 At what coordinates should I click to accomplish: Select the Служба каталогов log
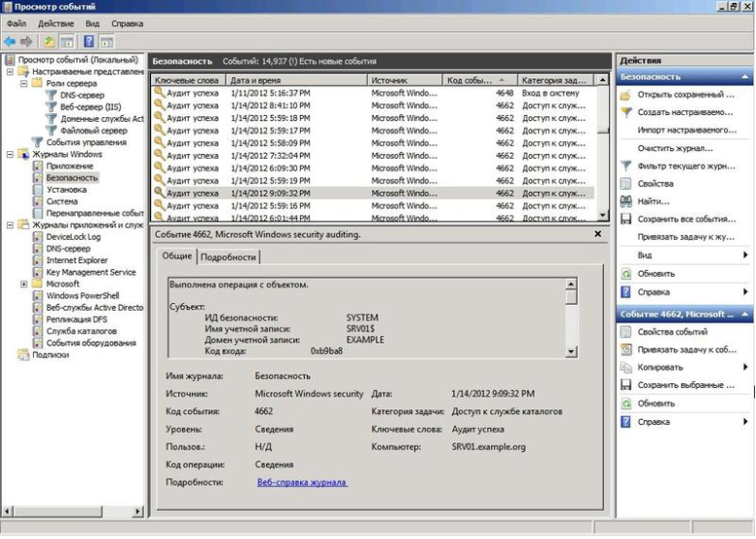[x=81, y=331]
